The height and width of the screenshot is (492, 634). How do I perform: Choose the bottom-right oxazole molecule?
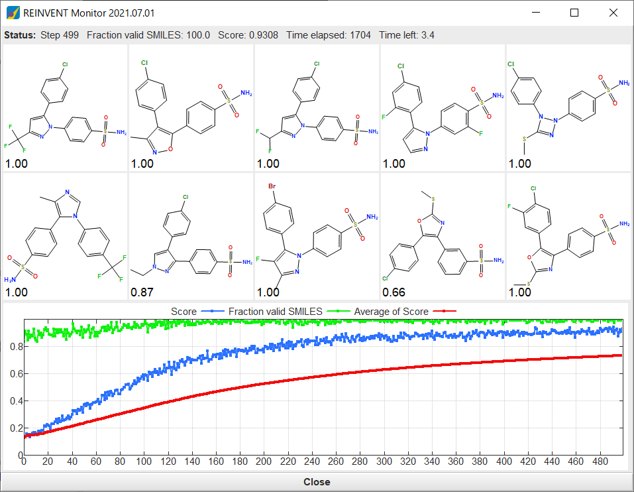[x=568, y=236]
